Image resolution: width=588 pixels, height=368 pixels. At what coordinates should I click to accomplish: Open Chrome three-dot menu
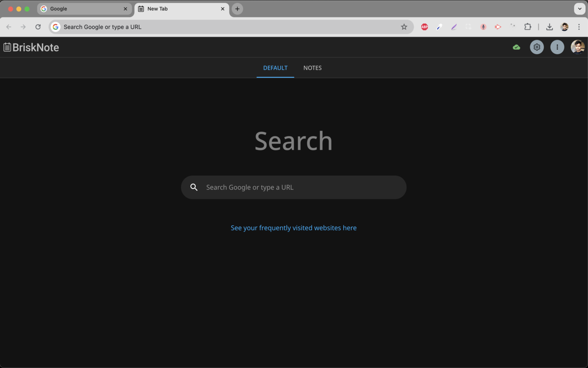click(579, 27)
